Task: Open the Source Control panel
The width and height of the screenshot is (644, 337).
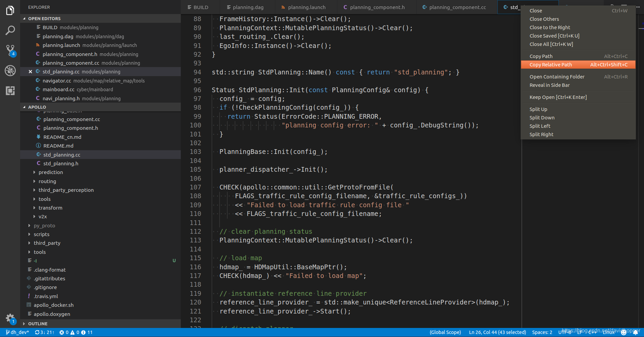Action: point(10,50)
